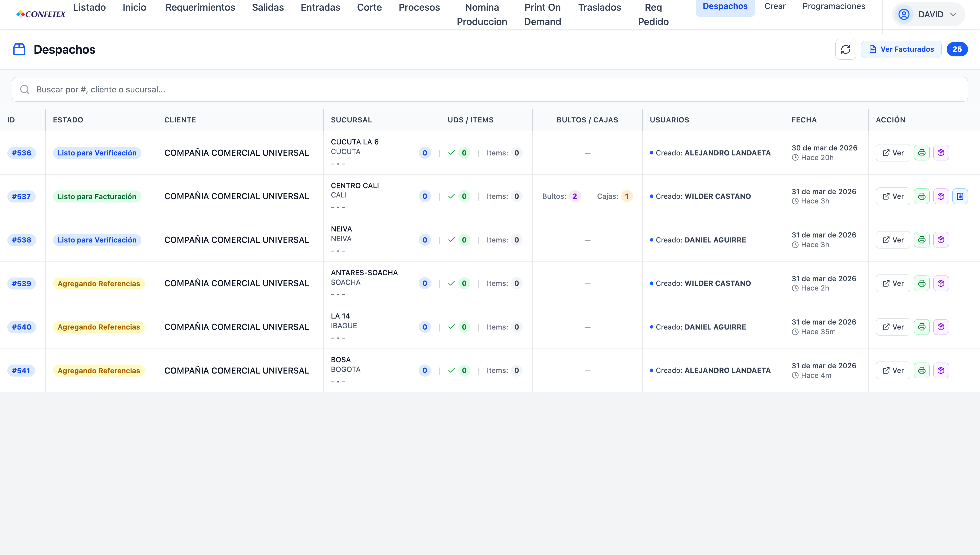Switch to the Programaciones tab
Screen dimensions: 980x555
[834, 6]
